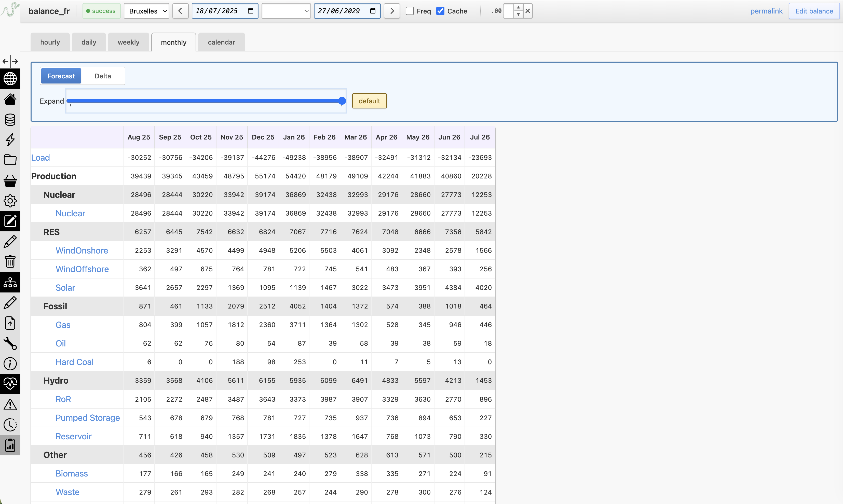Click the X button next to decimal stepper

pos(528,11)
